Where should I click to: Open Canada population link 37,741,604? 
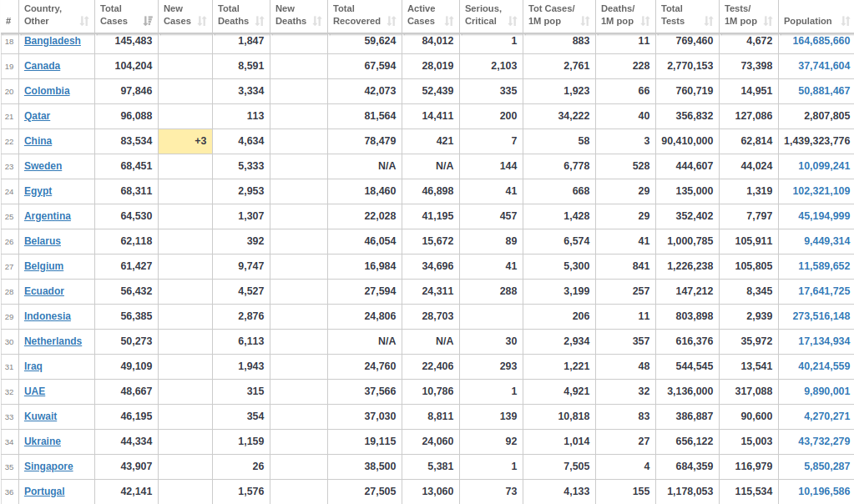tap(824, 66)
